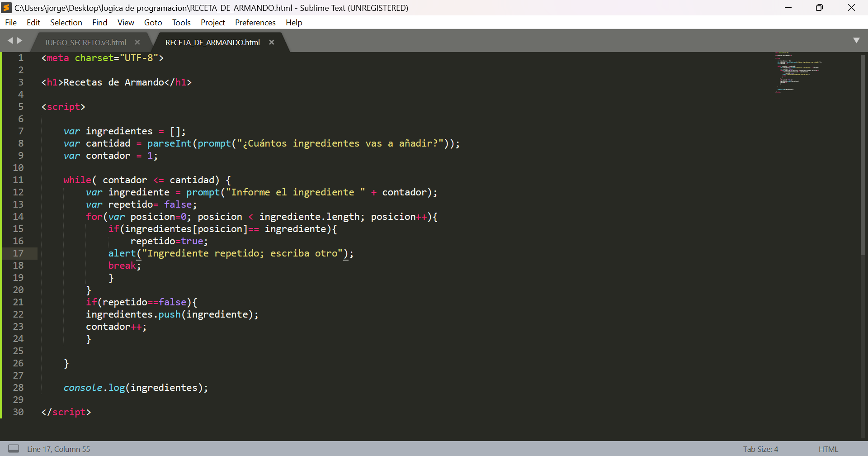Click 'if(repetido==false){' line

click(142, 302)
